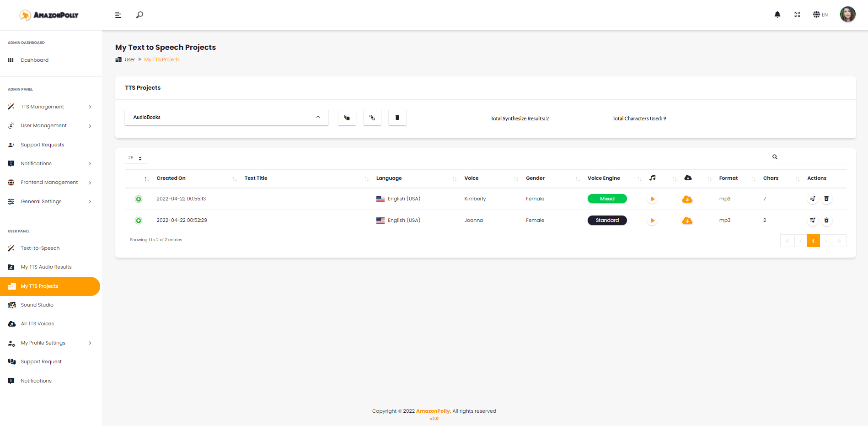The height and width of the screenshot is (426, 868).
Task: Click the Standard voice engine badge
Action: (x=607, y=221)
